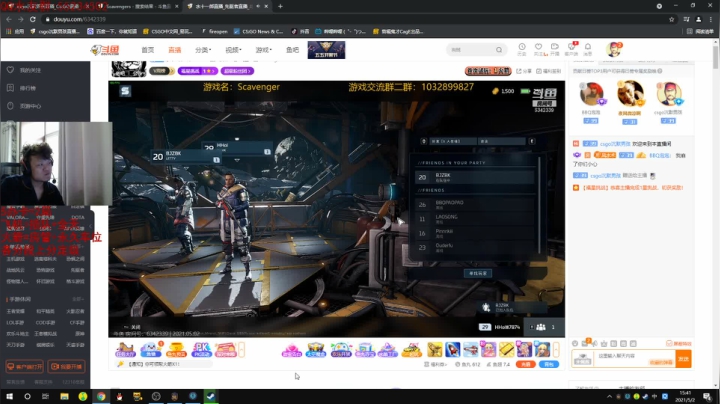Open the Freepen bookmark
The height and width of the screenshot is (404, 720).
point(214,31)
